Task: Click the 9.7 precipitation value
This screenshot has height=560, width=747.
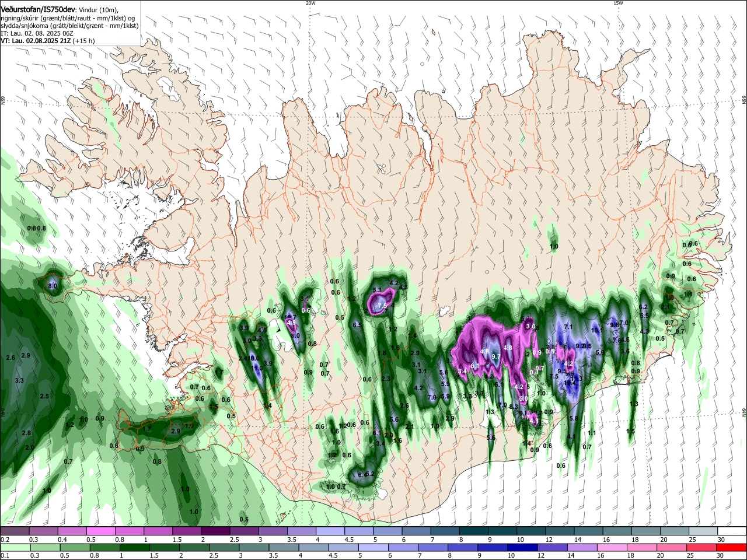Action: 495,356
